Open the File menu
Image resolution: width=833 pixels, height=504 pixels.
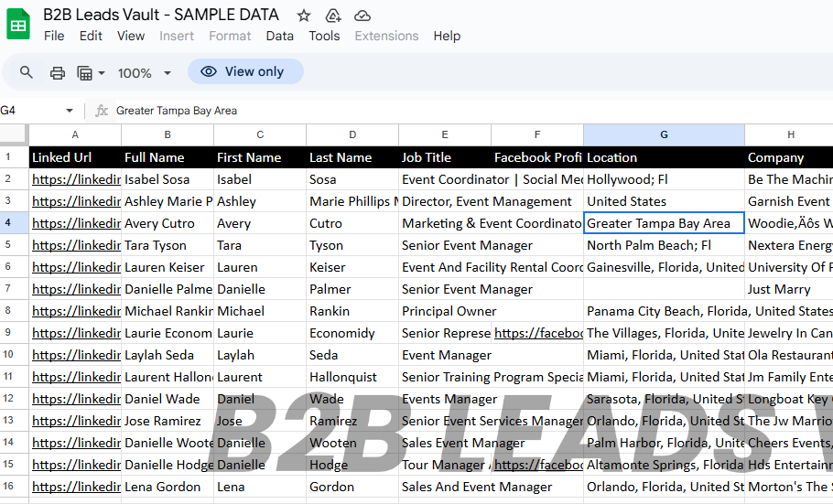[54, 36]
